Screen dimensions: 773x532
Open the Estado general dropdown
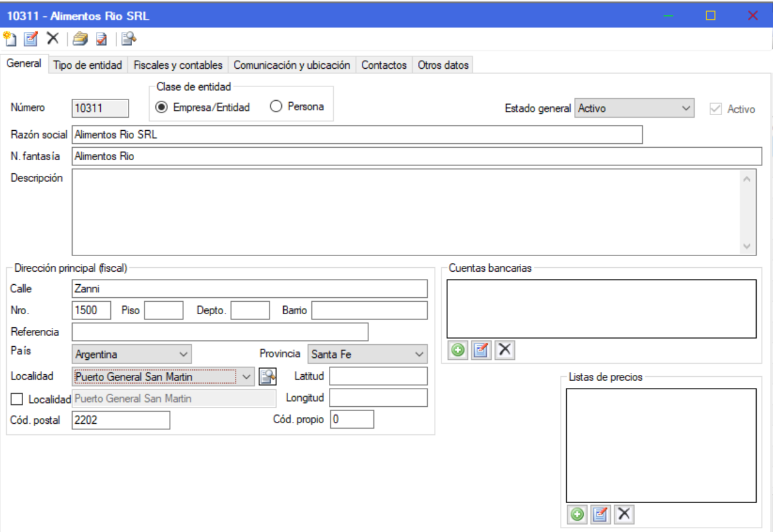coord(634,108)
